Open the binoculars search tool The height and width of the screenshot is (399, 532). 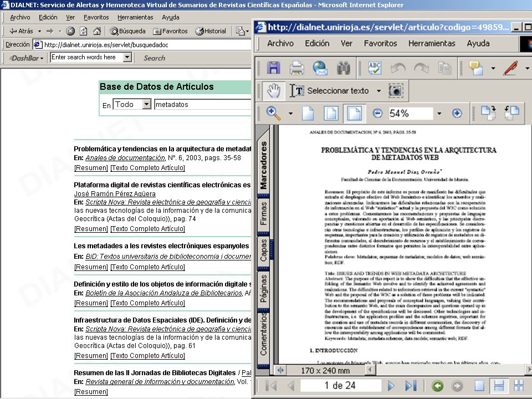[344, 68]
